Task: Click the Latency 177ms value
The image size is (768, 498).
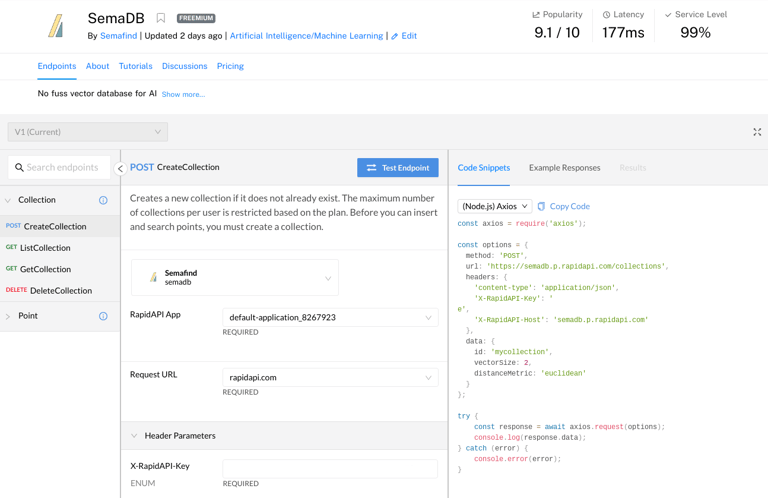Action: (623, 32)
